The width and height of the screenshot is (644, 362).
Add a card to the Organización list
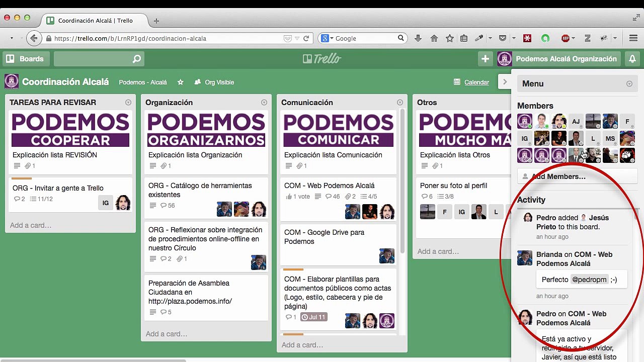coord(167,334)
